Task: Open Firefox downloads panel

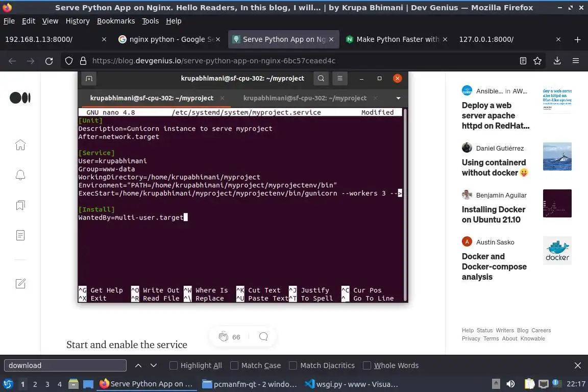Action: [557, 61]
